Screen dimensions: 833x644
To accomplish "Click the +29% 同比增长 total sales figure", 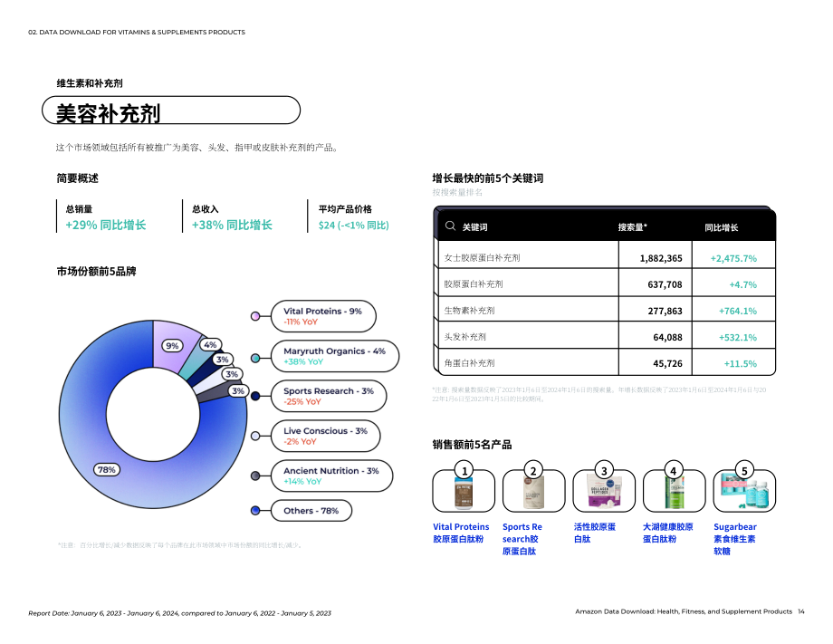I will (106, 226).
